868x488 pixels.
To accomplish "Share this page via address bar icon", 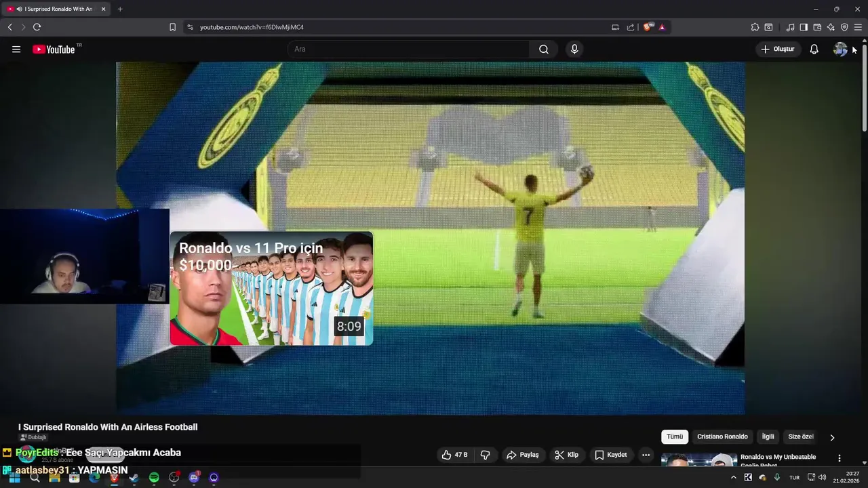I will pyautogui.click(x=631, y=27).
